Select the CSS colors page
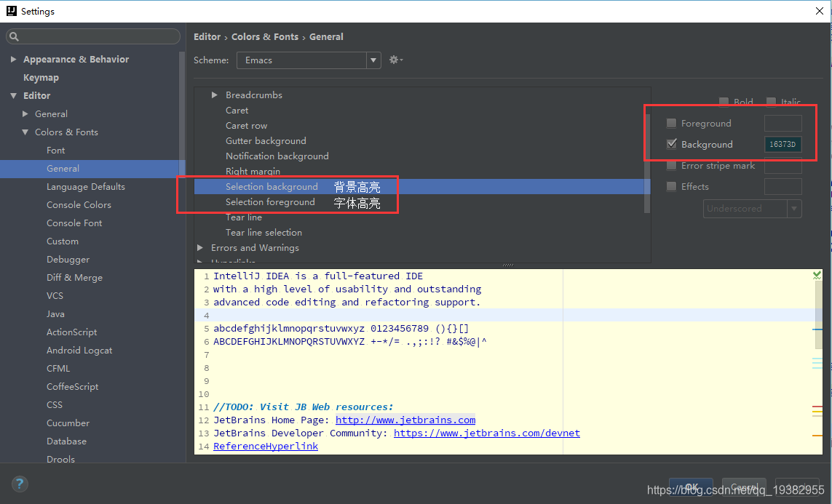 pos(54,404)
